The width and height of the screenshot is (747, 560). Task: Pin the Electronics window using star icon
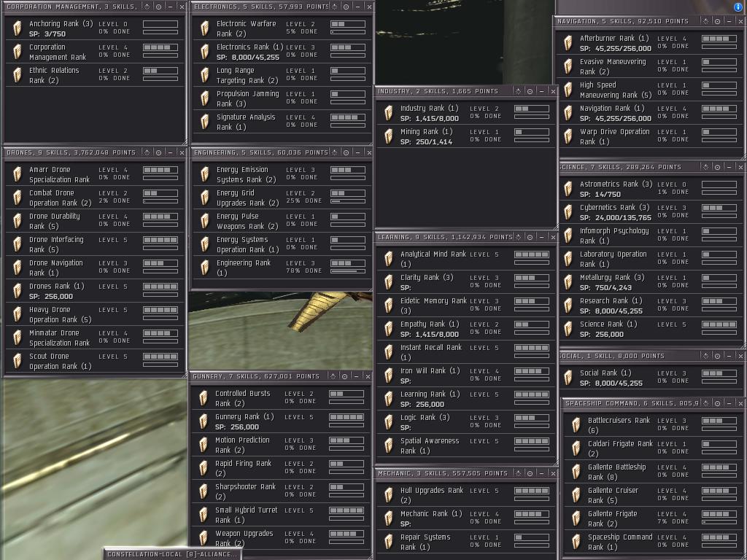pos(335,7)
